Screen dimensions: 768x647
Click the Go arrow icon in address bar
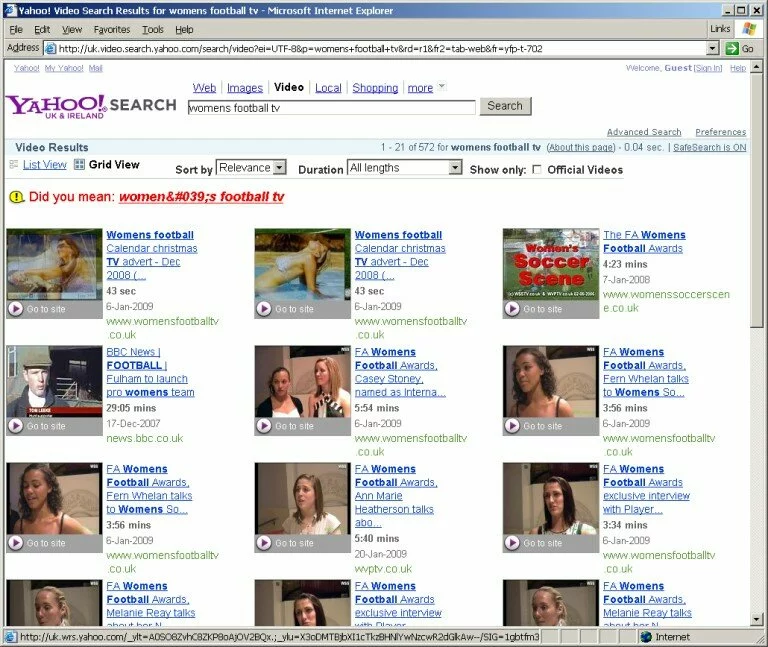[x=732, y=48]
